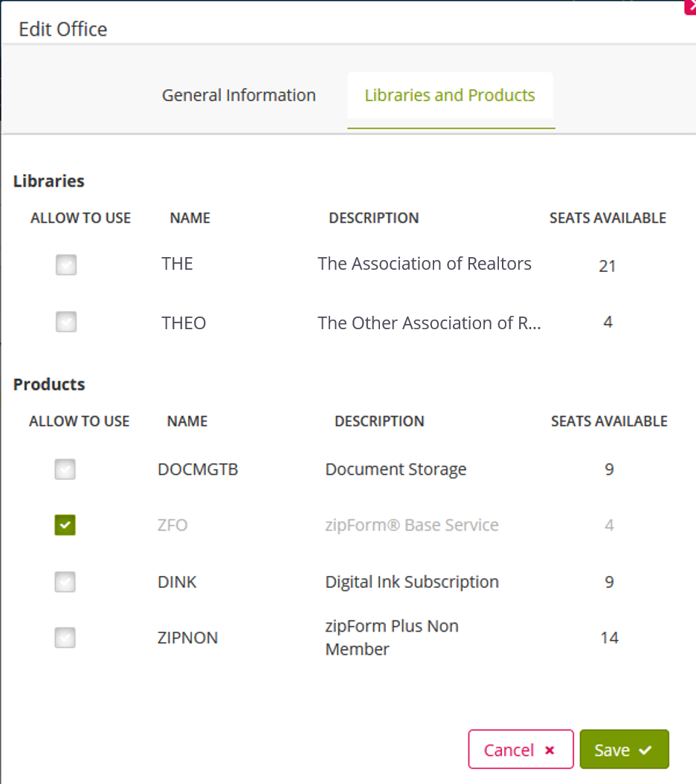
Task: Disable the ZFO product checkbox
Action: click(64, 525)
